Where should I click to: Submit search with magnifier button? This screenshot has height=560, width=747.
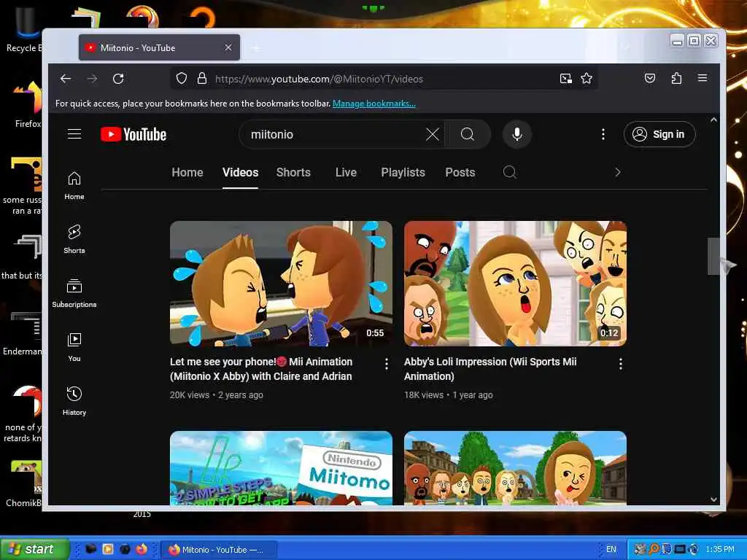pos(468,134)
